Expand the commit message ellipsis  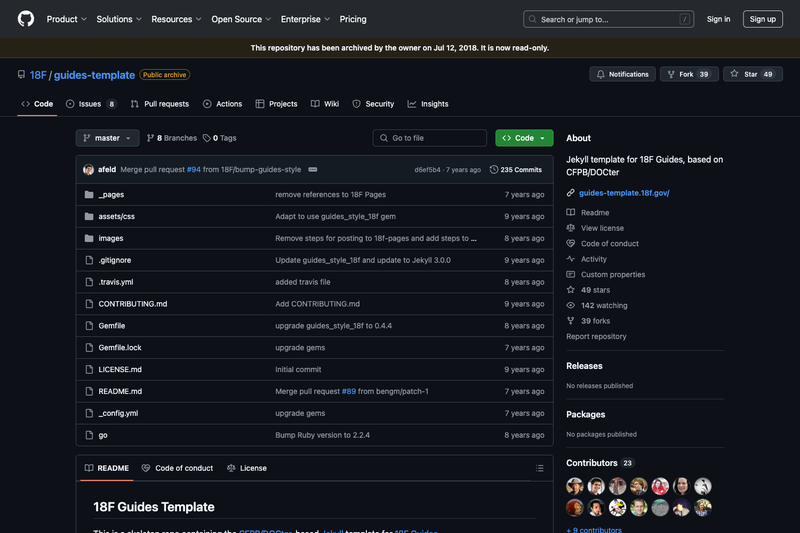click(313, 169)
